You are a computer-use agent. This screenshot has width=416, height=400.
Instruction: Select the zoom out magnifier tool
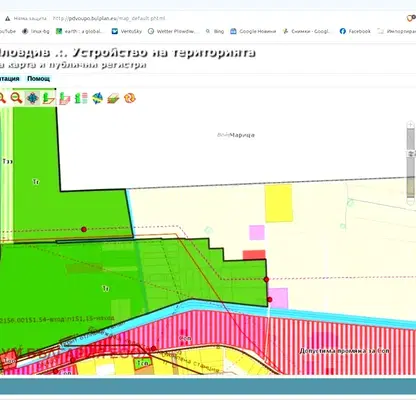16,98
